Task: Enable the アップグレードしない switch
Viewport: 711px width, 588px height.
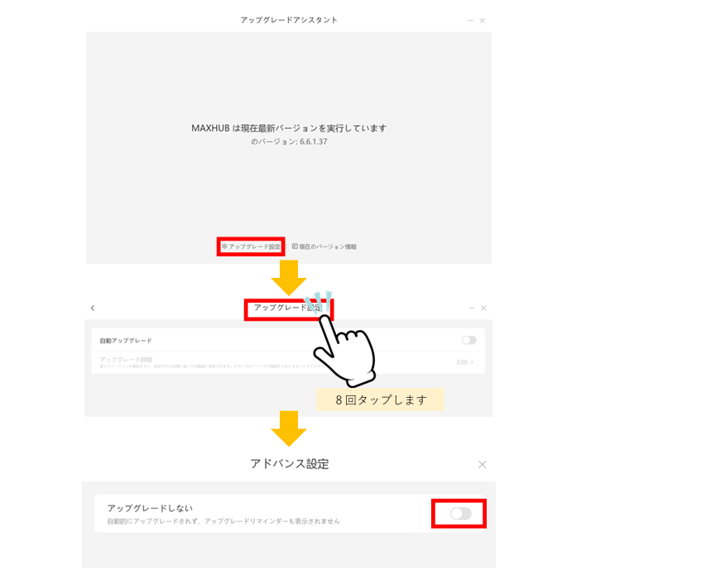Action: [461, 514]
